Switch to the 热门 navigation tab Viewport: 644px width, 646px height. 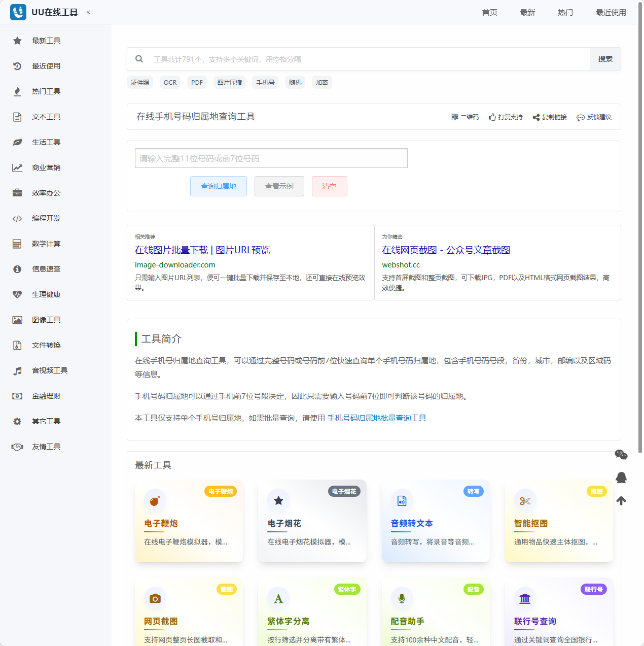point(565,12)
